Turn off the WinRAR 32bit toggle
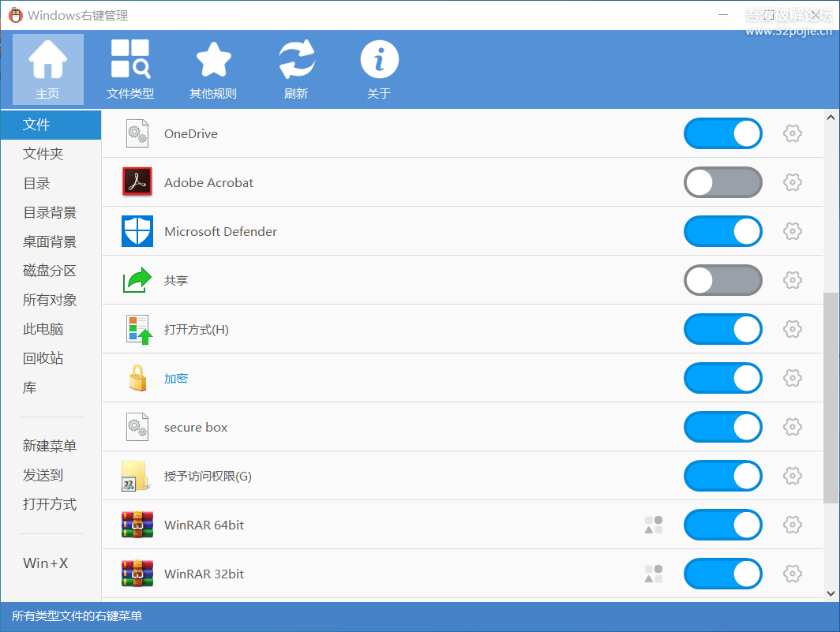The image size is (840, 632). click(722, 574)
